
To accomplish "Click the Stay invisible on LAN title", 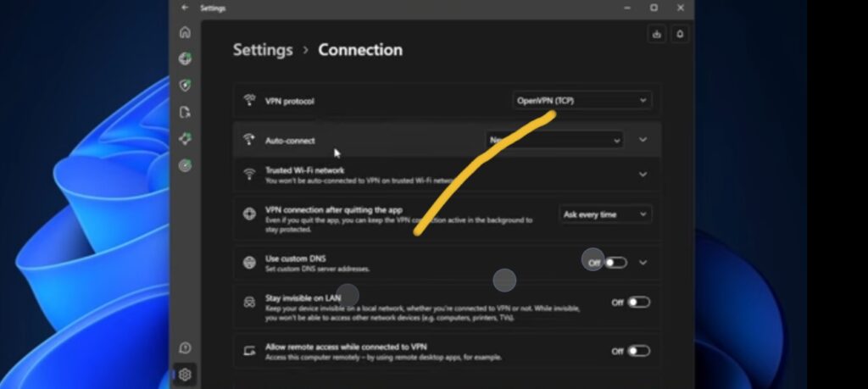I will click(303, 297).
